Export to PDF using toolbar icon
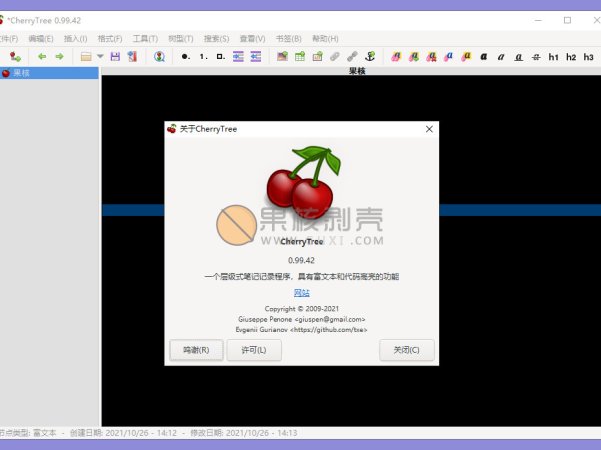 tap(132, 57)
